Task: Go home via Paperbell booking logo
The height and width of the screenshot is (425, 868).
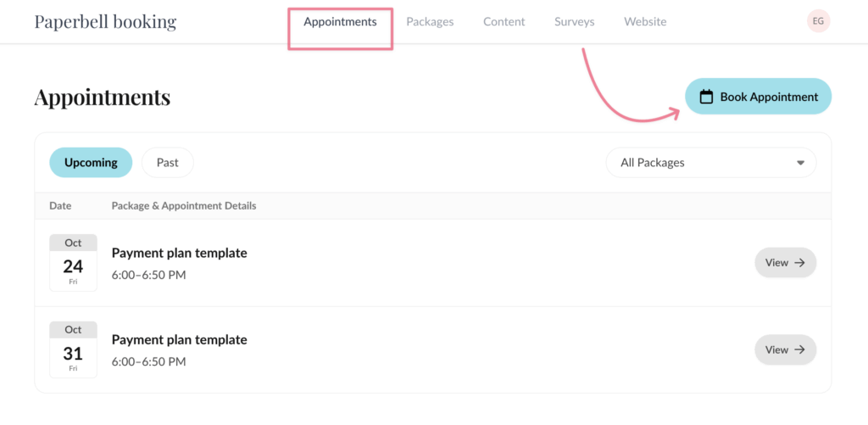Action: pyautogui.click(x=105, y=21)
